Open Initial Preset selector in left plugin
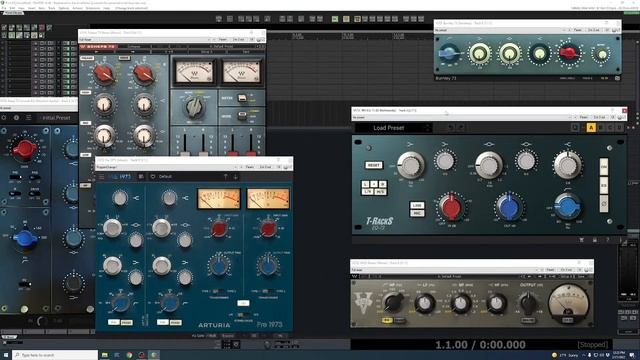Screen dimensions: 640x360 click(56, 118)
